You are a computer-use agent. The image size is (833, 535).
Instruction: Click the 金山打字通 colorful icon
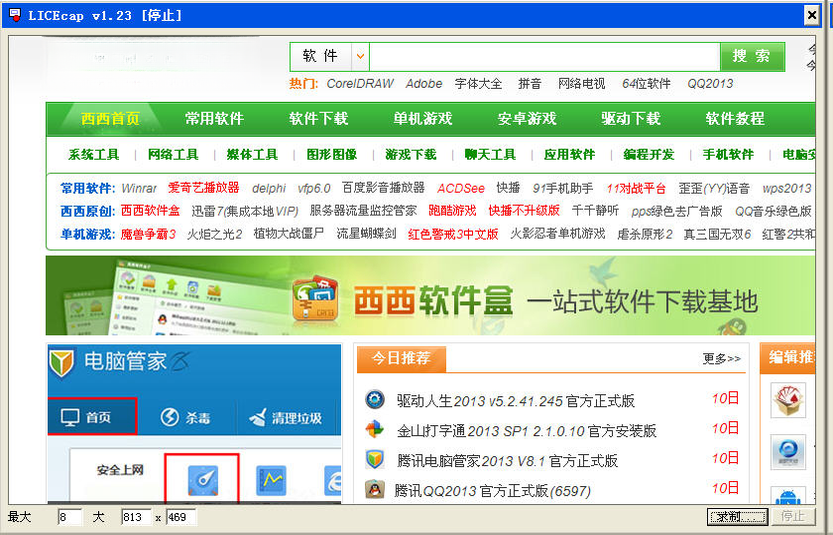tap(375, 429)
